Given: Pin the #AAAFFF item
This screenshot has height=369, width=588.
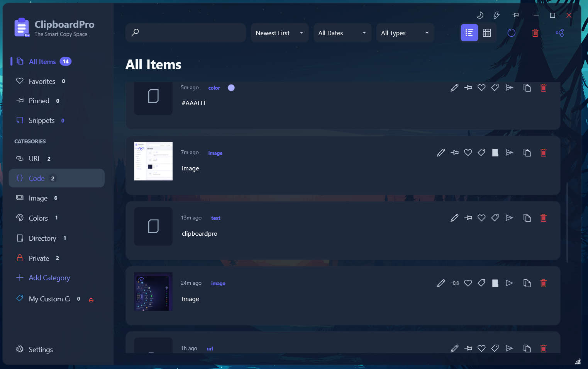Looking at the screenshot, I should (468, 88).
